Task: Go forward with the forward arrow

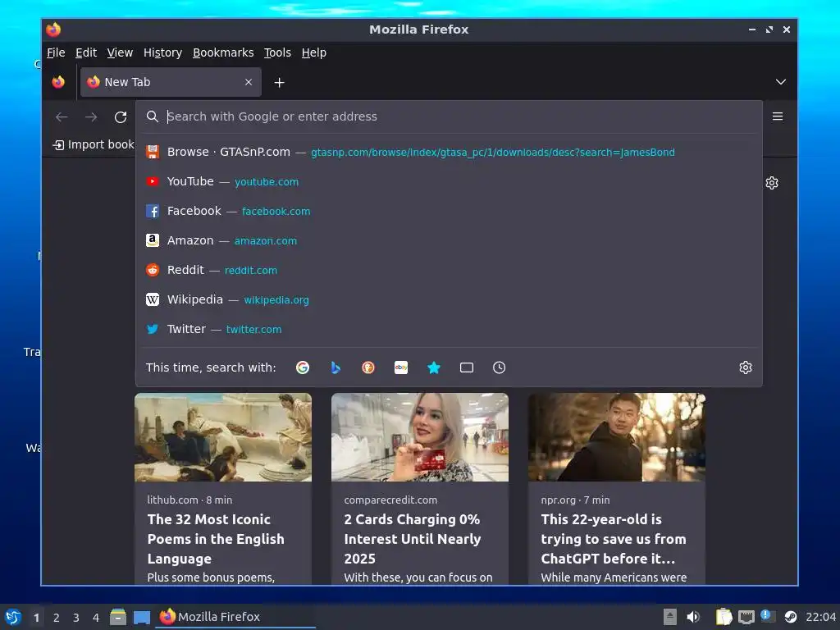Action: (x=91, y=116)
